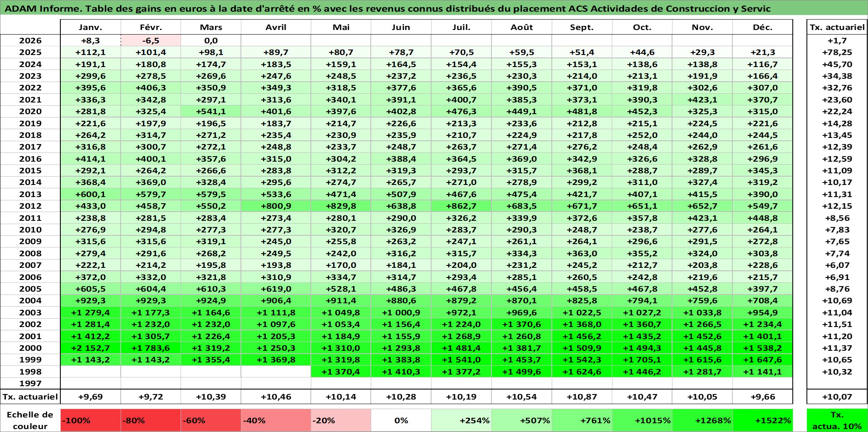Click the -60% color scale cell
The image size is (868, 432).
click(211, 420)
